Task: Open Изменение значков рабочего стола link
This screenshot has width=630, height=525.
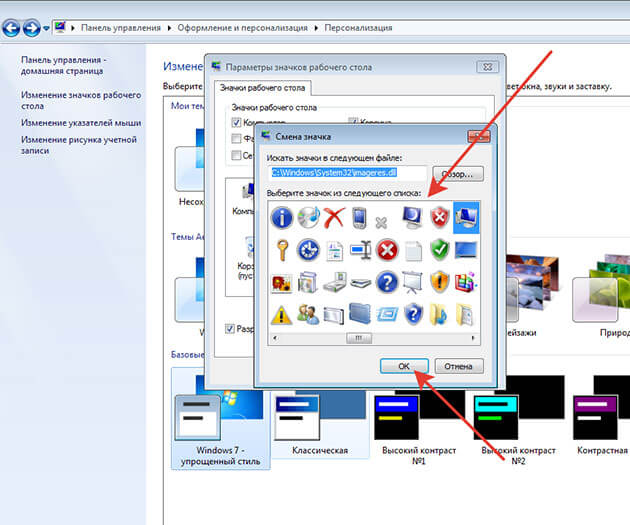Action: click(x=81, y=100)
